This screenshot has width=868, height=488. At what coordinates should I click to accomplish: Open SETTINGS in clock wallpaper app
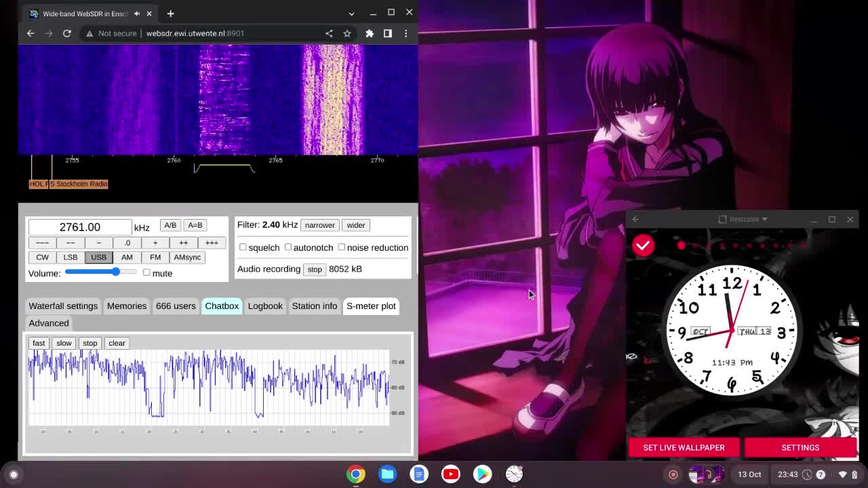point(800,447)
